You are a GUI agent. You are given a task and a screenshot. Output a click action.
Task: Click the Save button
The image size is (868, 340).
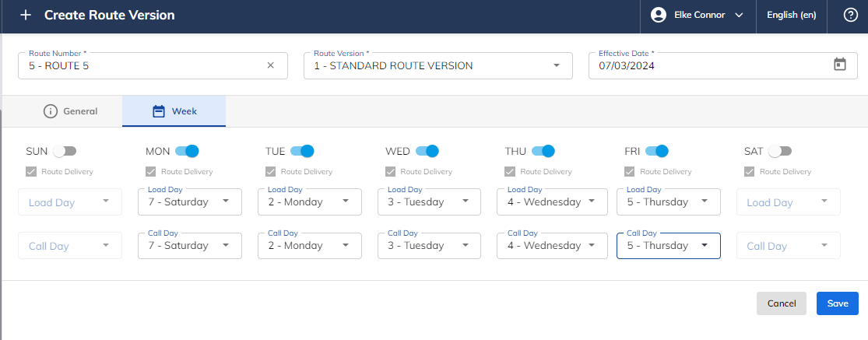coord(837,303)
